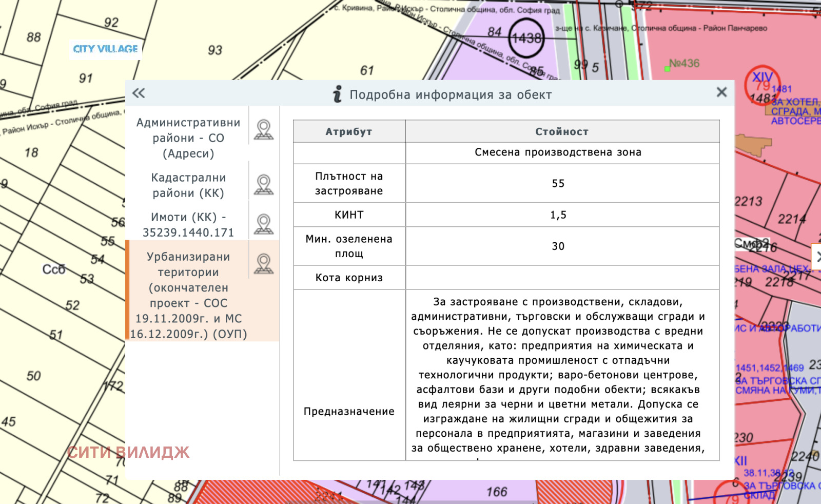
Task: Close the Подробна информация за обект dialog
Action: [721, 92]
